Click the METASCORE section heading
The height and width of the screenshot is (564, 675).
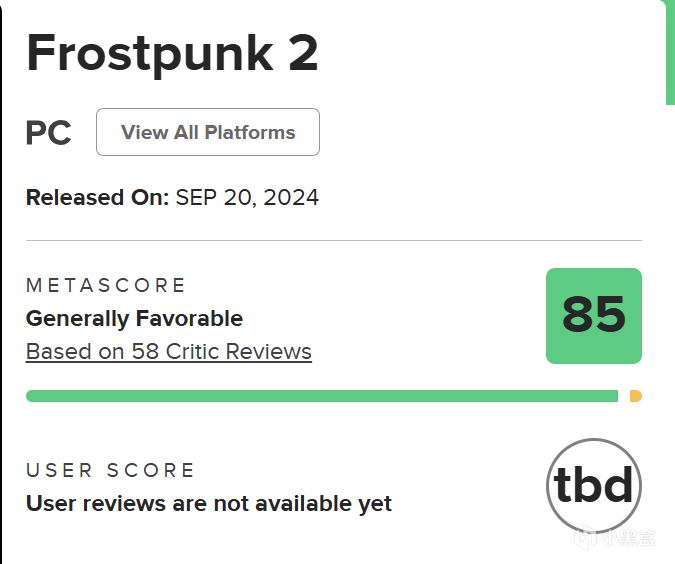pyautogui.click(x=105, y=285)
